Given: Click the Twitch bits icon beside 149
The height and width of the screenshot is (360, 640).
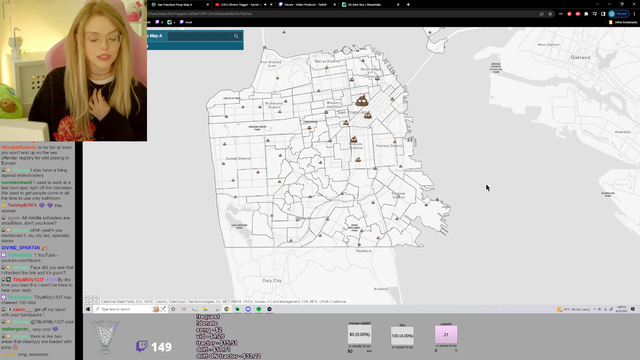Looking at the screenshot, I should click(141, 347).
